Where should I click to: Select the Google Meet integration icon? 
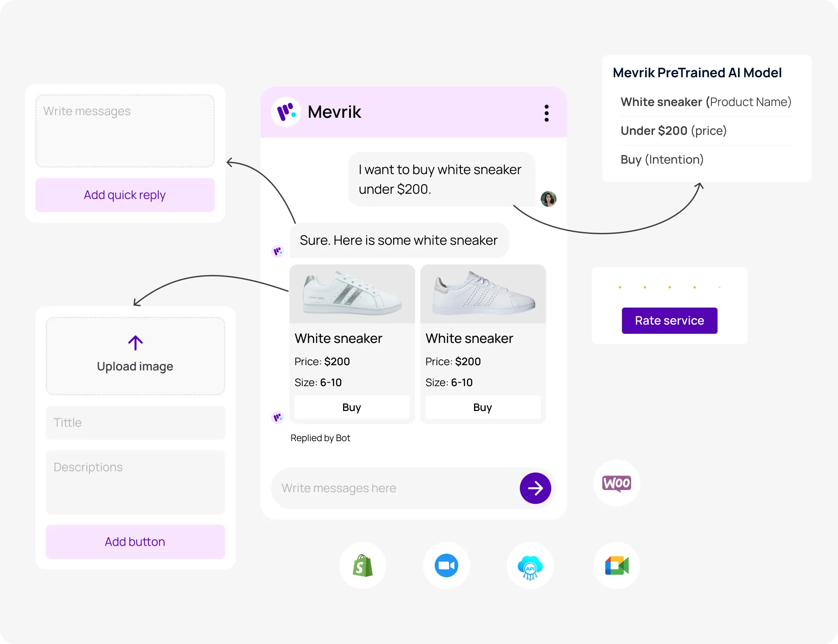(x=616, y=565)
